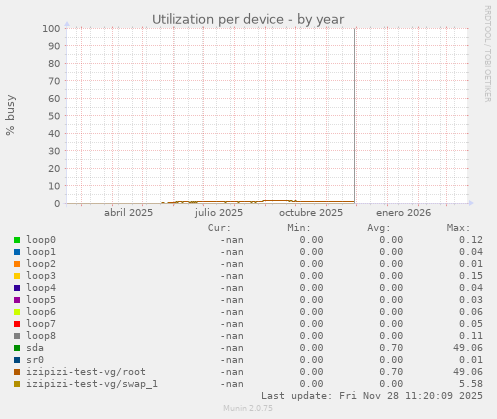Image resolution: width=497 pixels, height=419 pixels.
Task: Click the loop1 blue legend swatch
Action: 17,252
